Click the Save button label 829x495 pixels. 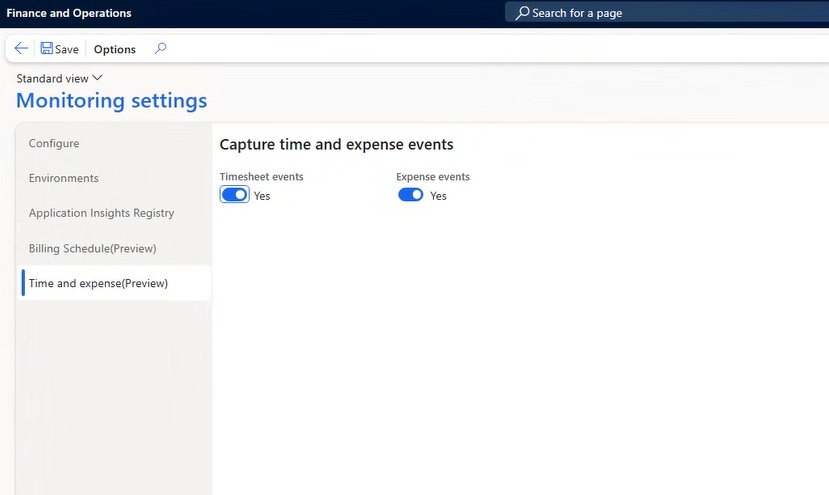[x=67, y=49]
